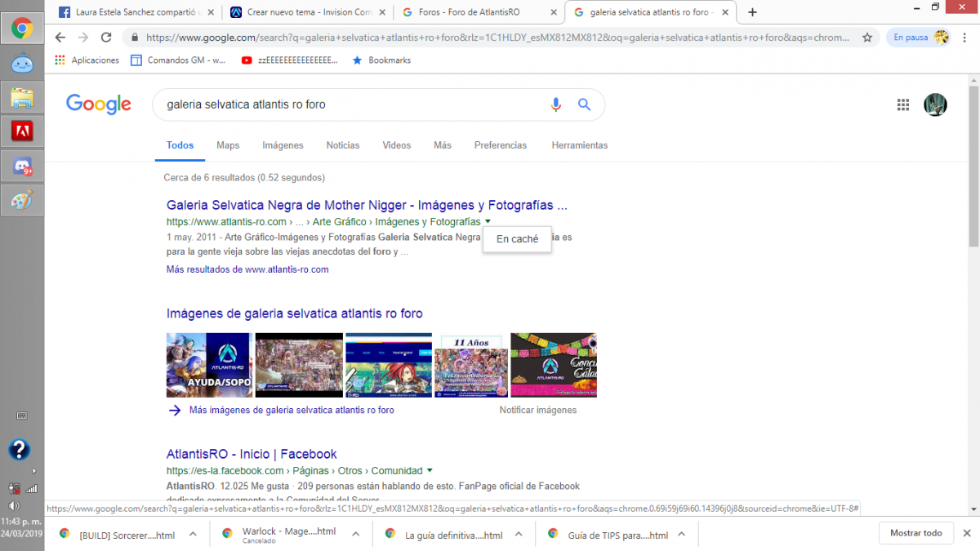Viewport: 980px width, 551px height.
Task: Close the Crear nuevo tema tab
Action: pos(382,12)
